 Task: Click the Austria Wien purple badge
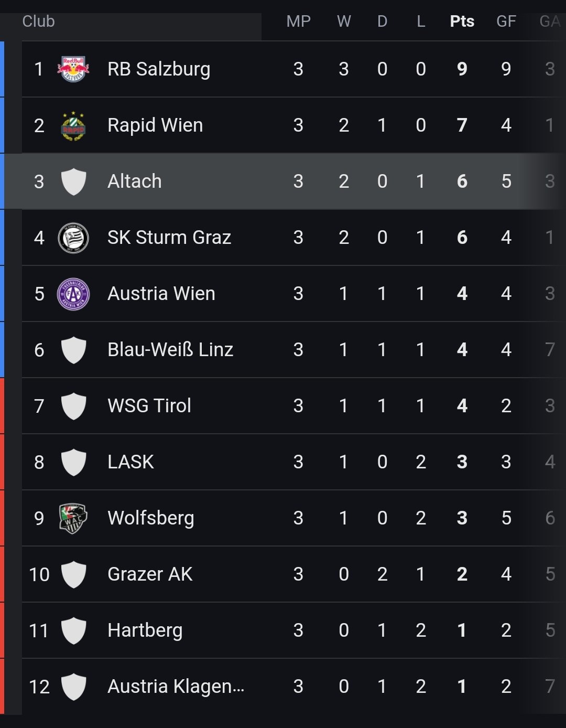coord(73,294)
